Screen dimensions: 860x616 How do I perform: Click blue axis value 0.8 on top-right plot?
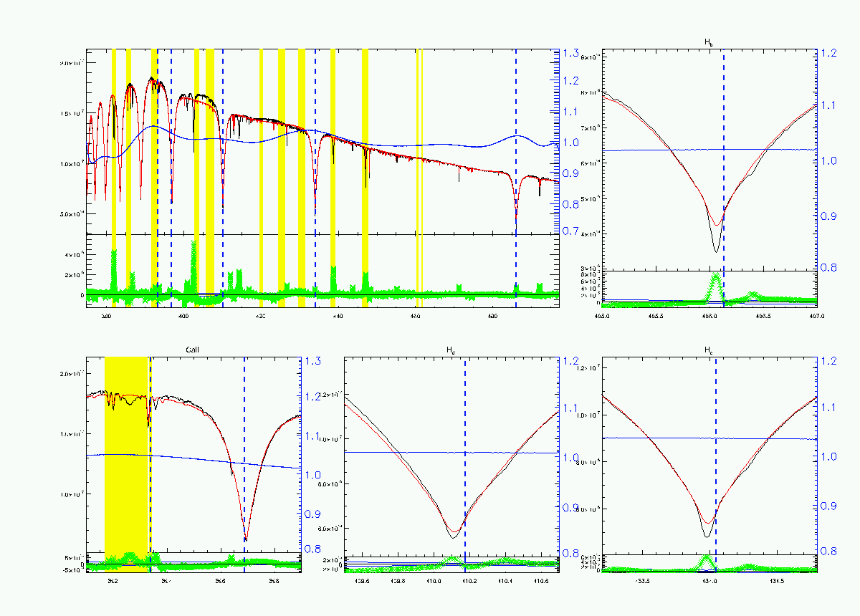[829, 267]
